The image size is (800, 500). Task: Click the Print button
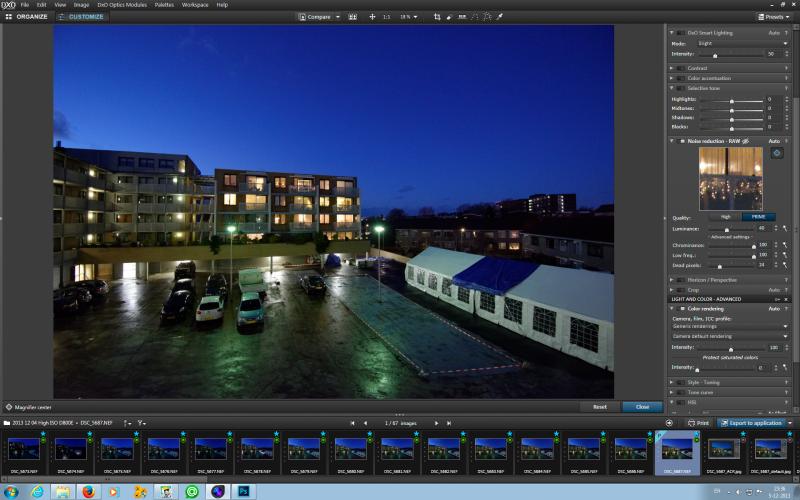(x=698, y=423)
